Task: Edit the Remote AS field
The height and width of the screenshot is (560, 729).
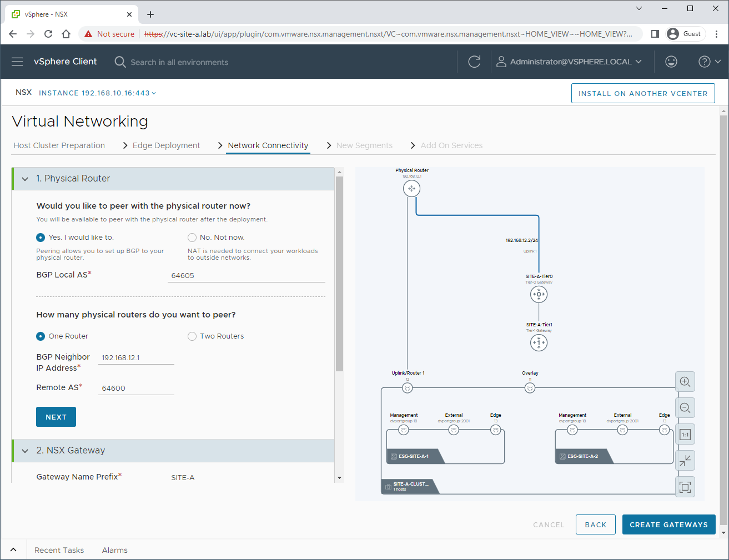Action: pyautogui.click(x=136, y=388)
